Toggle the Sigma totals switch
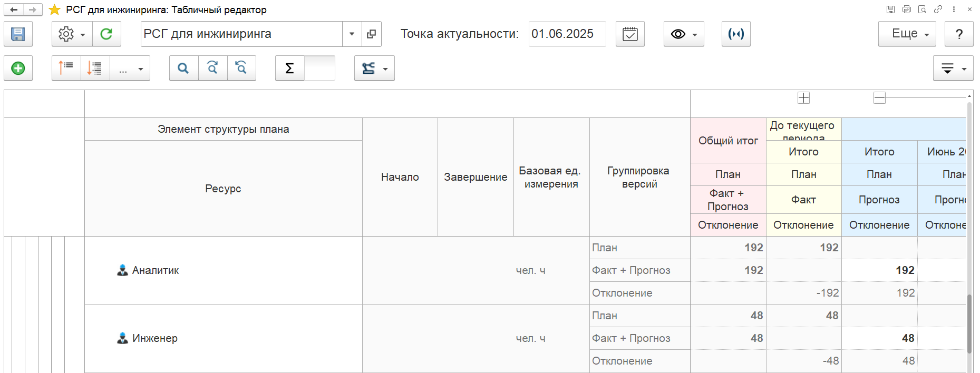This screenshot has height=373, width=980. pos(319,68)
